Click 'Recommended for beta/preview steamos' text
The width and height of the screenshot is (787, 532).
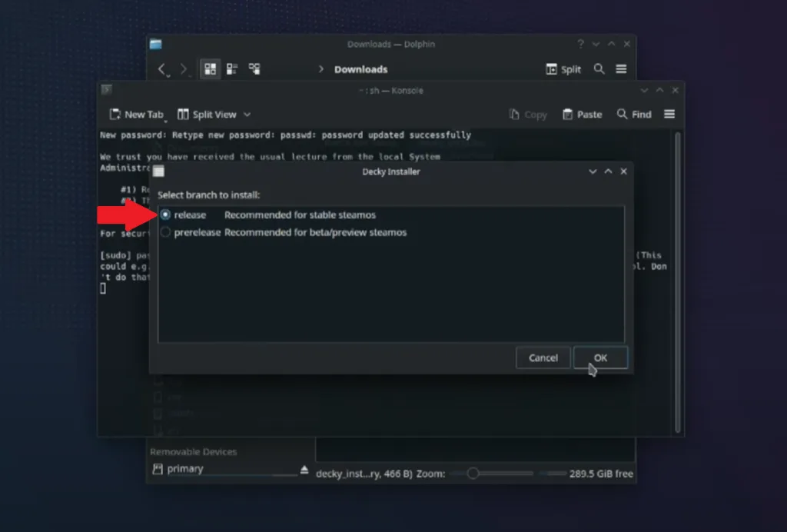[x=316, y=232]
